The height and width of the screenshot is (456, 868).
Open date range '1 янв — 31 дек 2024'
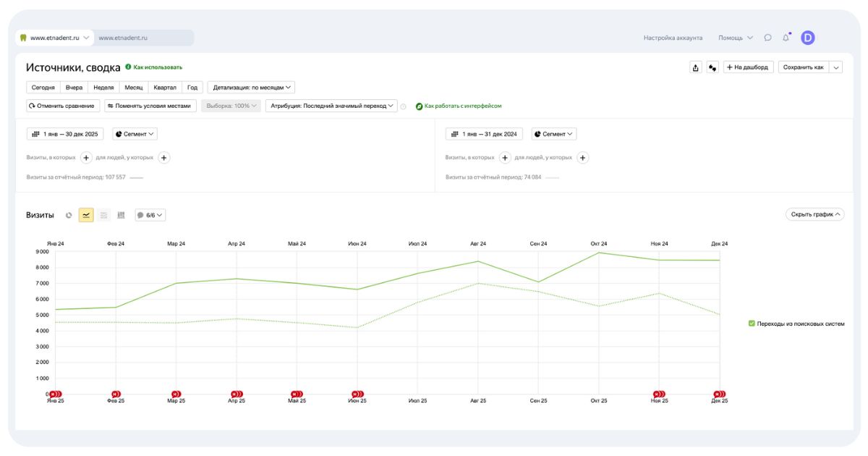pos(484,134)
